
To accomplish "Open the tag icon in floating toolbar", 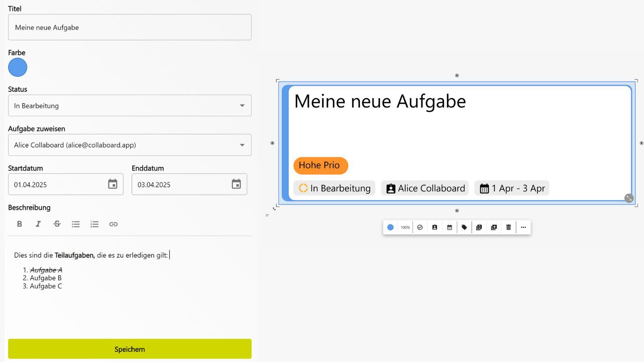I will tap(464, 227).
